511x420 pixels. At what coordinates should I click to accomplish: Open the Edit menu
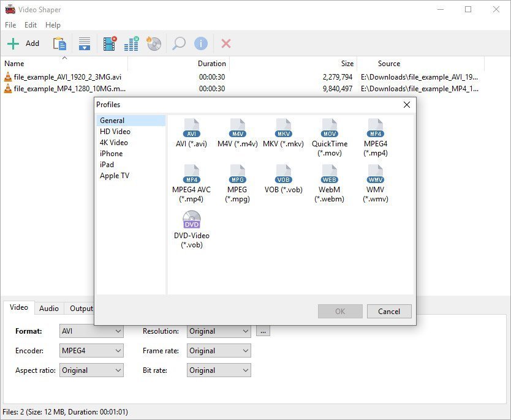click(x=31, y=25)
